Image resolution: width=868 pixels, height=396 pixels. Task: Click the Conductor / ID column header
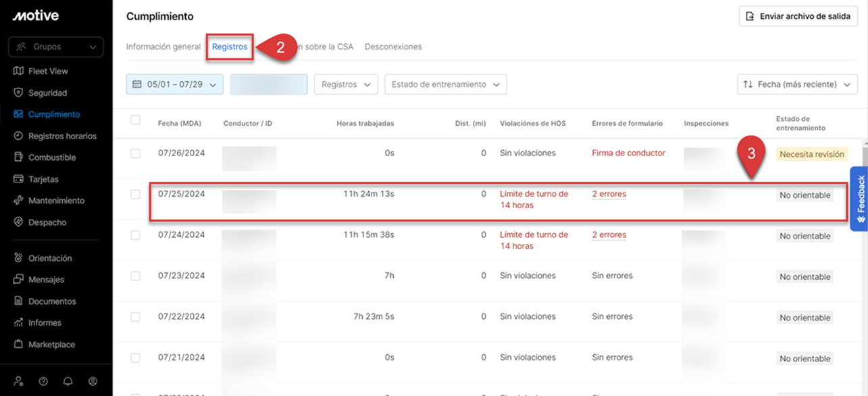(x=248, y=124)
